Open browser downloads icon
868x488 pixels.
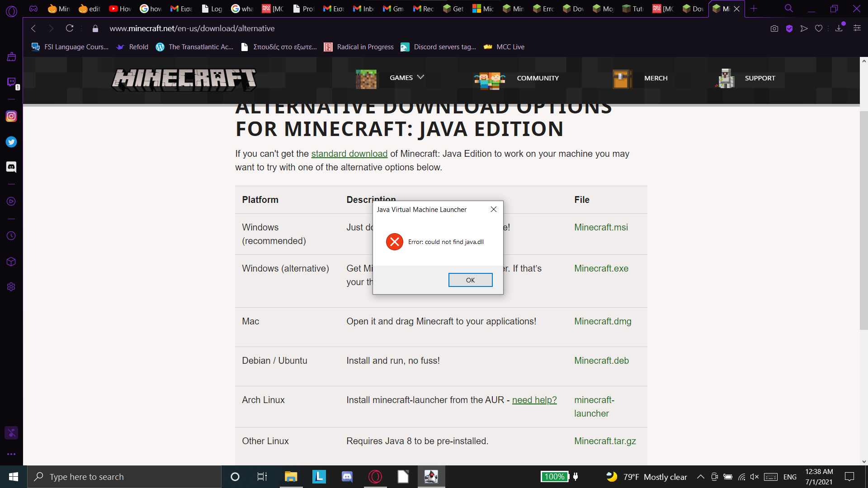click(x=839, y=28)
